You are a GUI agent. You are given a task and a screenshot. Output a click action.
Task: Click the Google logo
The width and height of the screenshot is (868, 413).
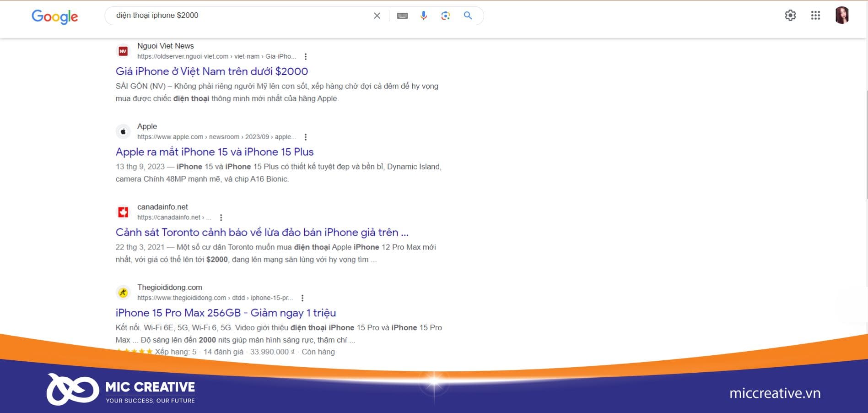54,16
